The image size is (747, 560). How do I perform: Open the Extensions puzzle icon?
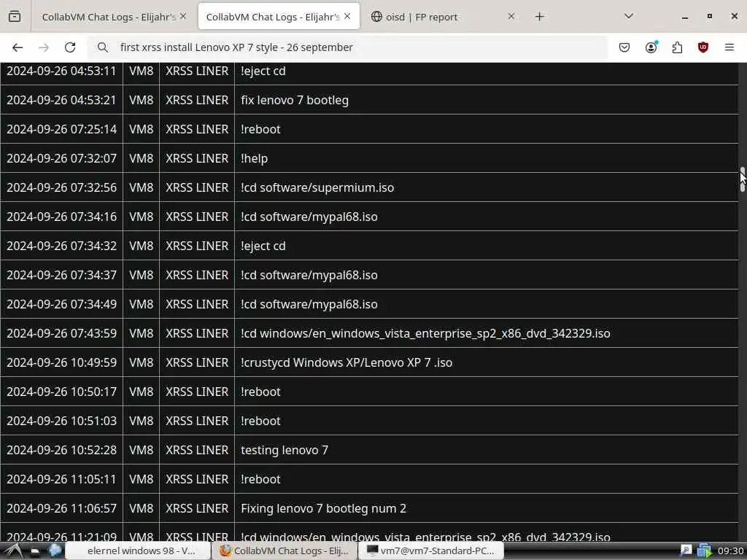click(677, 47)
